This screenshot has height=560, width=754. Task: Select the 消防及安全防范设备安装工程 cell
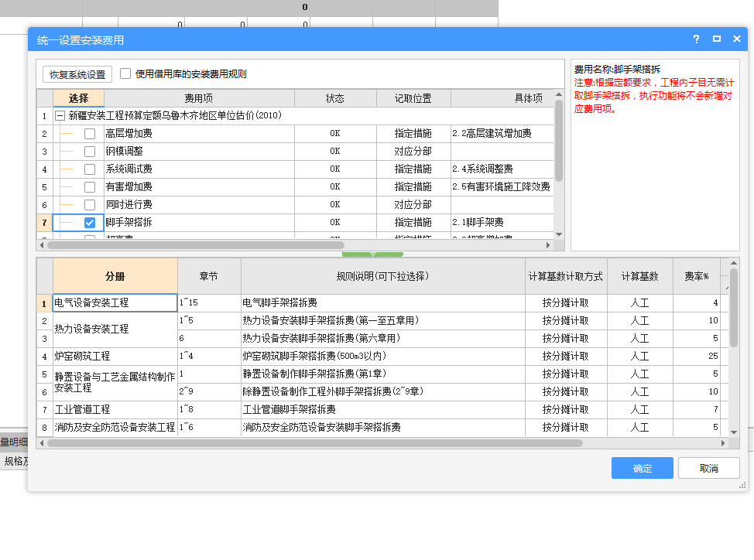click(x=115, y=428)
